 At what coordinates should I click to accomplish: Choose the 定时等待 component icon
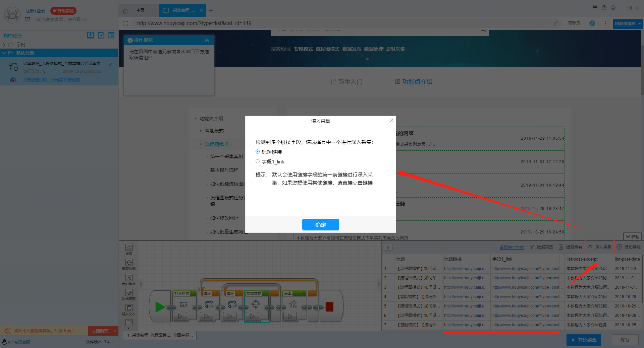[x=129, y=278]
